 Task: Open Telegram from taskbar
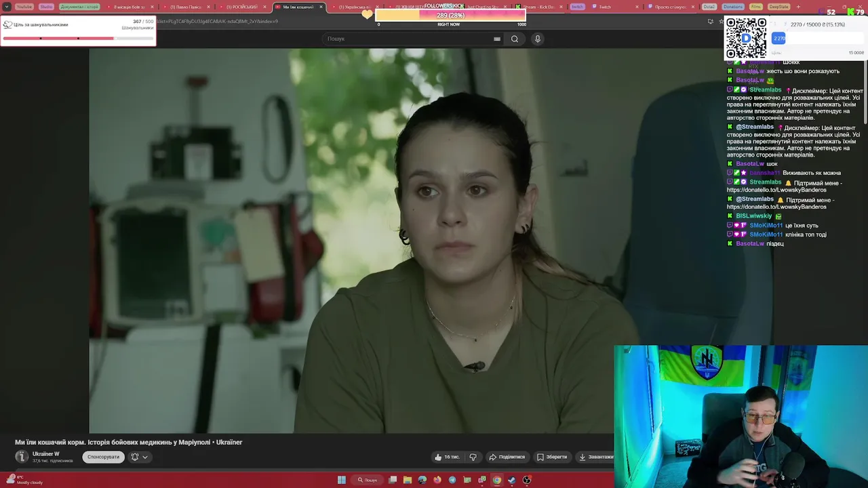(452, 480)
